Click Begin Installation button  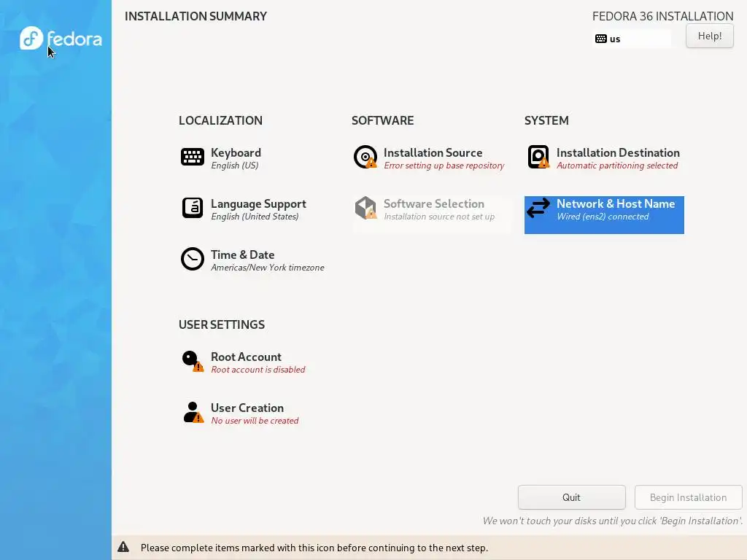688,497
